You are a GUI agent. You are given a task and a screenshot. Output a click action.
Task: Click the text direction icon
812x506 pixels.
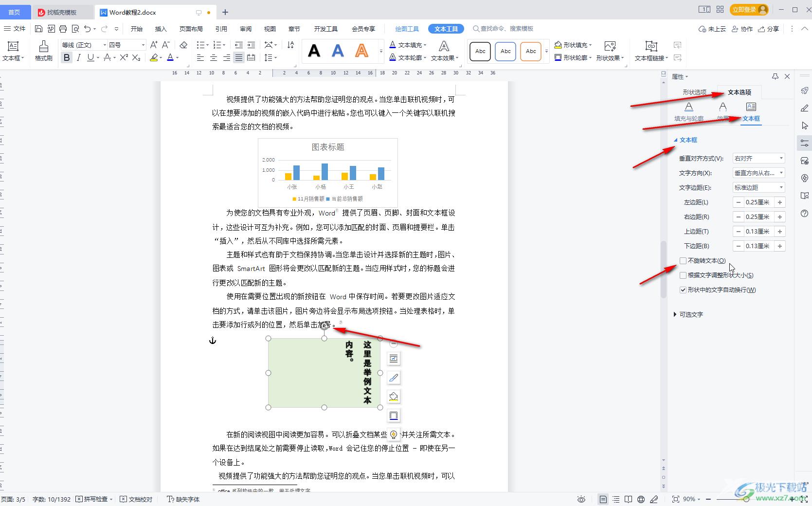(x=290, y=45)
